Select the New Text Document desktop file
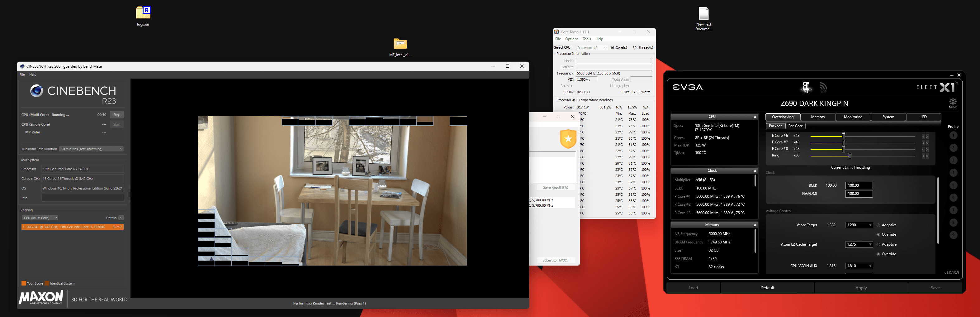The height and width of the screenshot is (317, 980). pyautogui.click(x=703, y=19)
